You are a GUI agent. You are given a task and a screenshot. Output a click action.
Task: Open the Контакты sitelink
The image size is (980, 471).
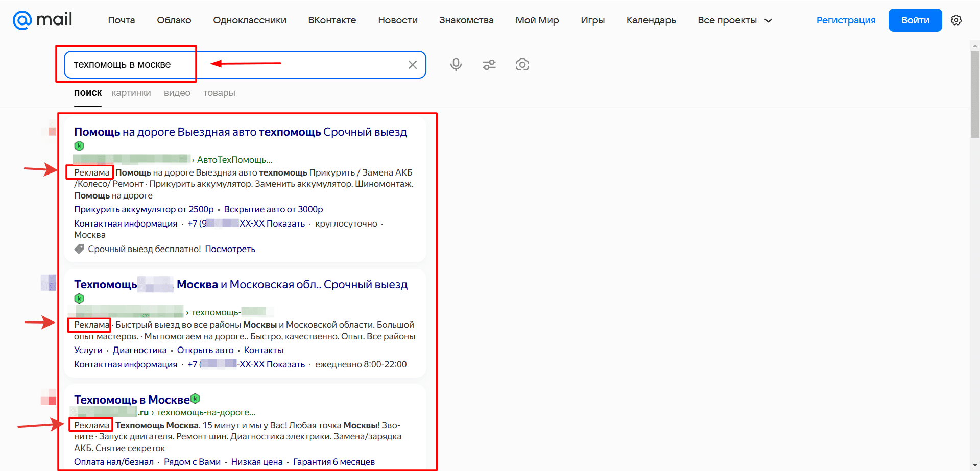pyautogui.click(x=264, y=350)
